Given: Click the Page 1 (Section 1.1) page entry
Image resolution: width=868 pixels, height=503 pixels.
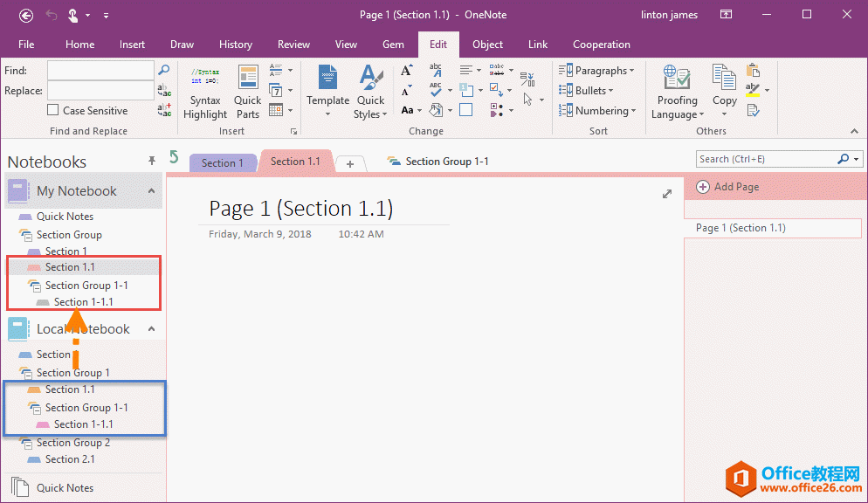Looking at the screenshot, I should (738, 228).
